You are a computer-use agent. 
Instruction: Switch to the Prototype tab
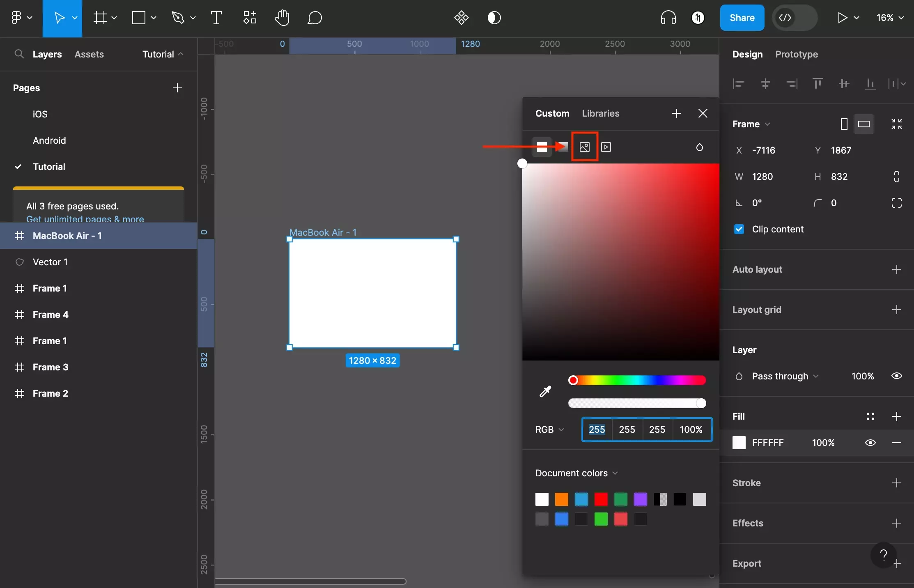click(797, 54)
